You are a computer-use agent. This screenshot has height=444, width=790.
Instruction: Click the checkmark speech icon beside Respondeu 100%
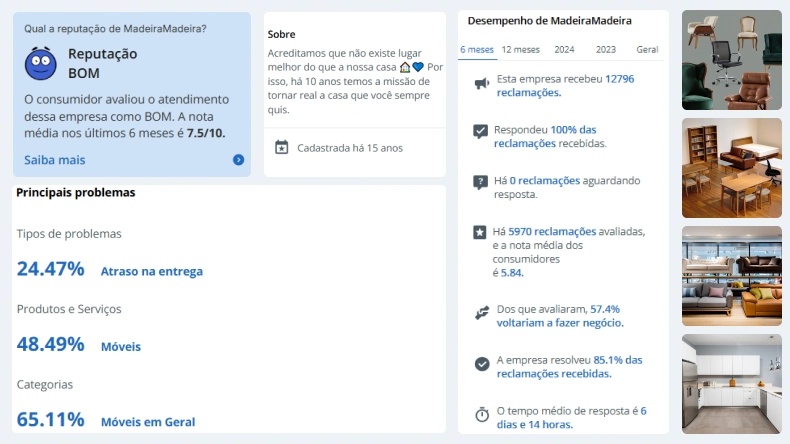480,131
